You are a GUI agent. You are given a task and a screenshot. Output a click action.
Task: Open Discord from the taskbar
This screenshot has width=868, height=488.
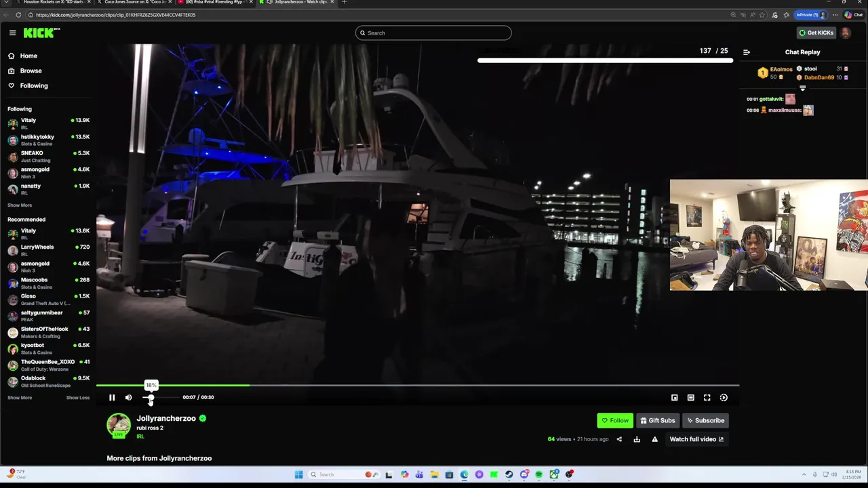point(524,474)
